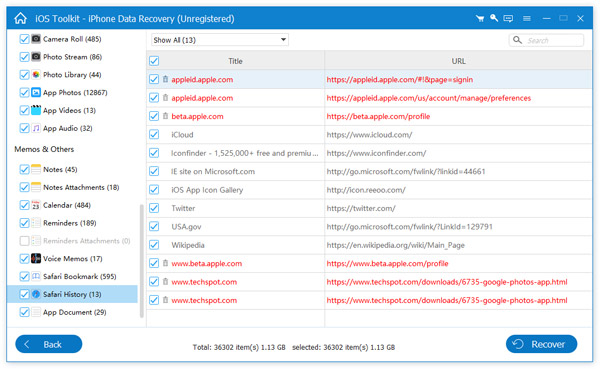Click the Safari History compass icon

click(x=36, y=294)
